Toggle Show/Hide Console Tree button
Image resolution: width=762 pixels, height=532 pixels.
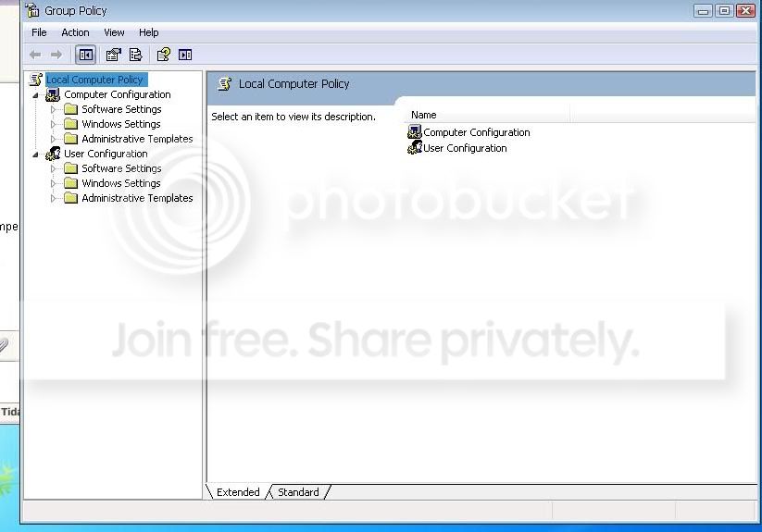(86, 55)
